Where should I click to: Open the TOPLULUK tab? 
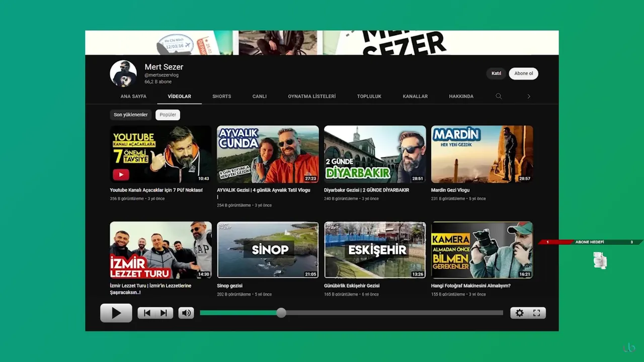(x=369, y=96)
